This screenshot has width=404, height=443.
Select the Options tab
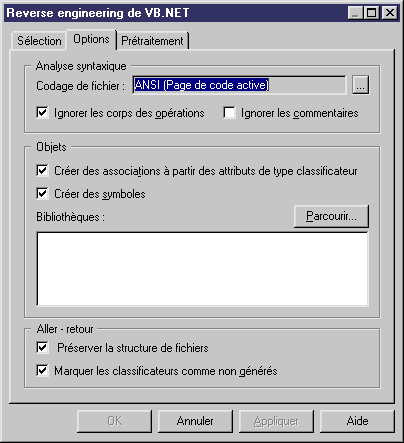91,39
